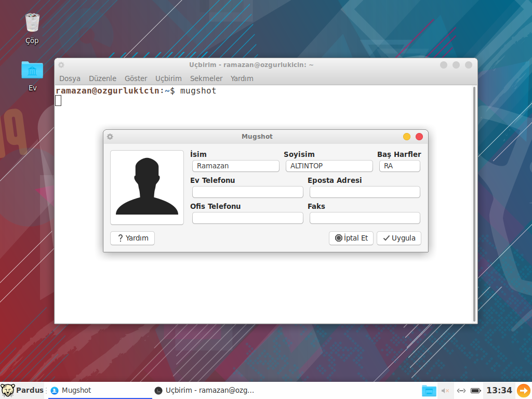The width and height of the screenshot is (532, 399).
Task: Click the Yardım help button in Mugshot
Action: (132, 238)
